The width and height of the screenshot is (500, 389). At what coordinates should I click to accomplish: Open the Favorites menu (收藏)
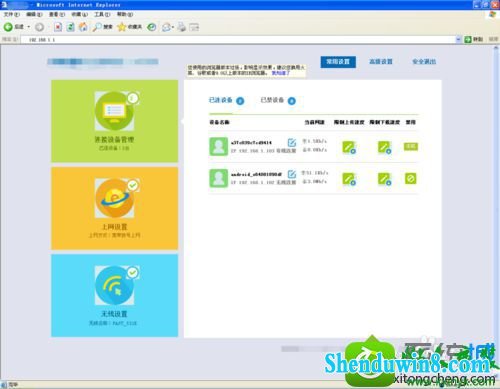[x=80, y=14]
